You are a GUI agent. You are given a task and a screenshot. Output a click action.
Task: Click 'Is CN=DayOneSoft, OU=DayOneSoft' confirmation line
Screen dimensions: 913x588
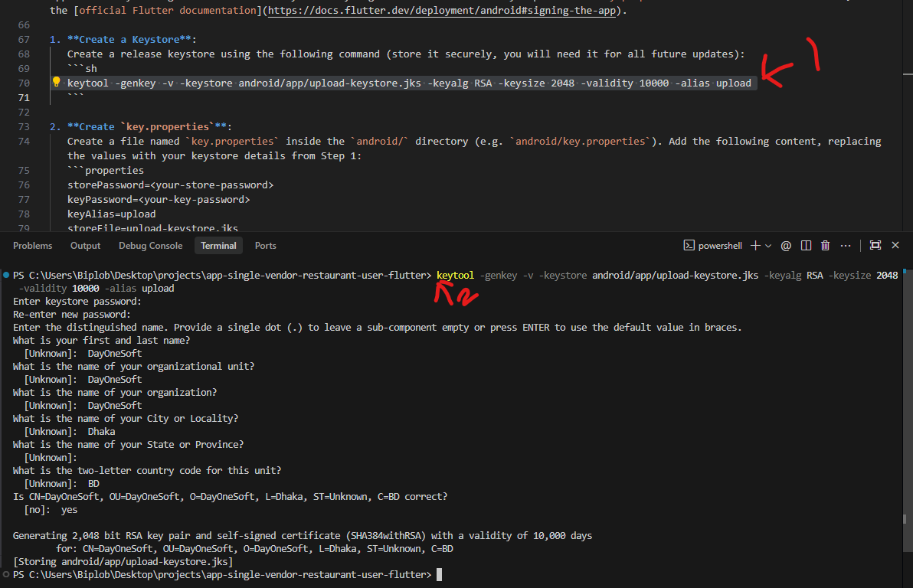point(230,497)
